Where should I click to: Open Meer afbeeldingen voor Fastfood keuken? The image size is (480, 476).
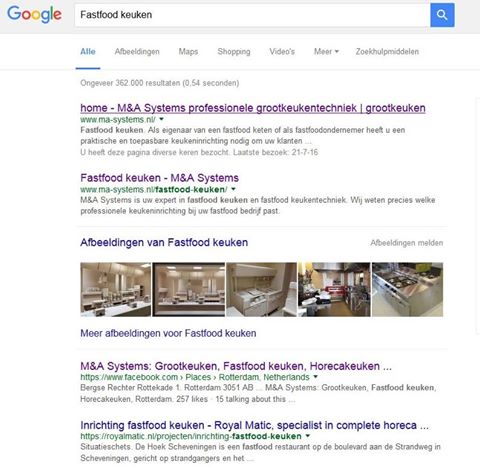coord(168,333)
